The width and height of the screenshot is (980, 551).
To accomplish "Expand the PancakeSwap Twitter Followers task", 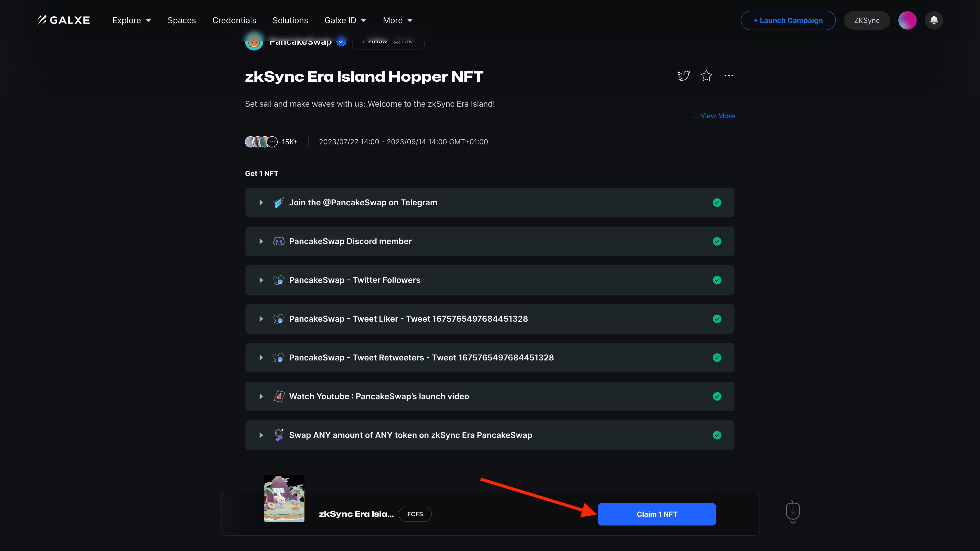I will (x=261, y=280).
